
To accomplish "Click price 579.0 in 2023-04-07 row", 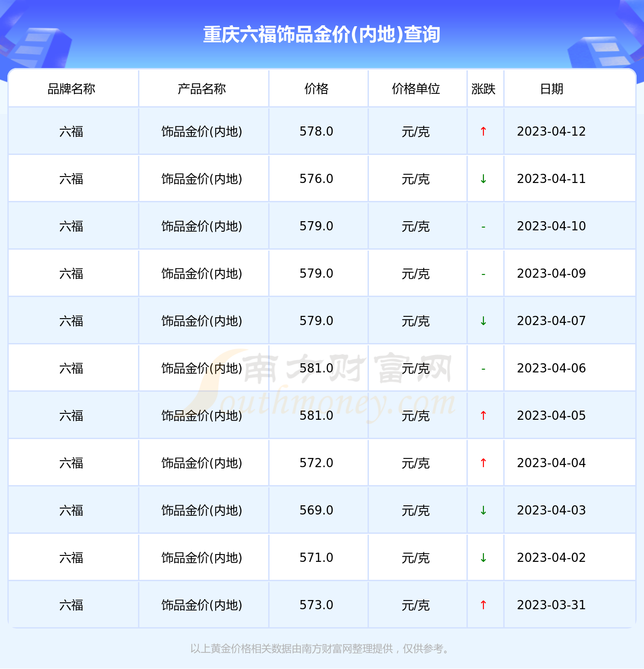I will tap(316, 321).
